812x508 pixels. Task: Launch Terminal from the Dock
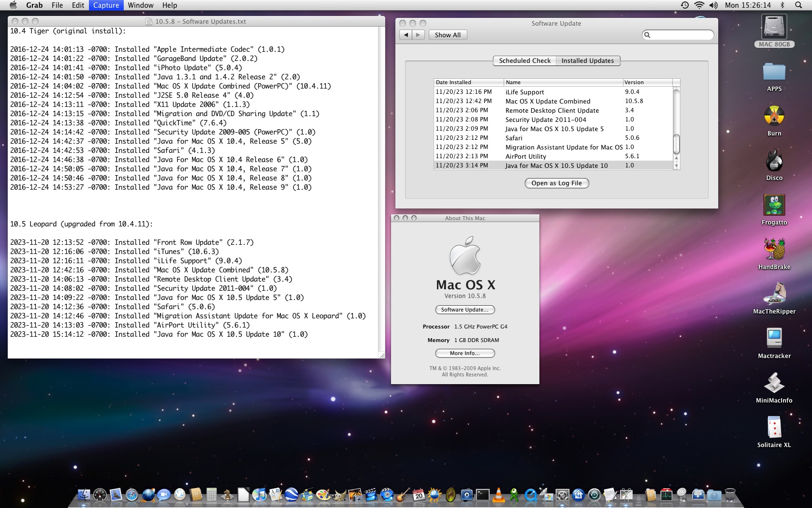tap(482, 494)
